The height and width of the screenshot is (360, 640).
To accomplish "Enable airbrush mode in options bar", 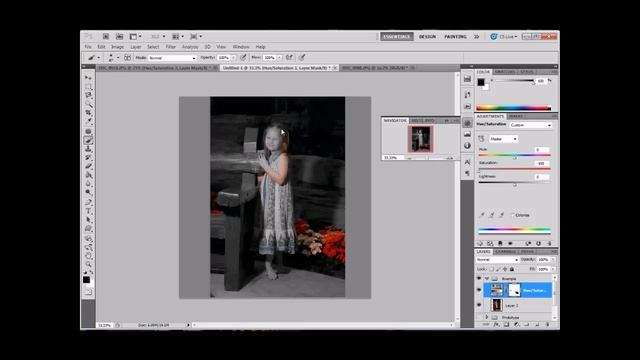I will pos(289,58).
